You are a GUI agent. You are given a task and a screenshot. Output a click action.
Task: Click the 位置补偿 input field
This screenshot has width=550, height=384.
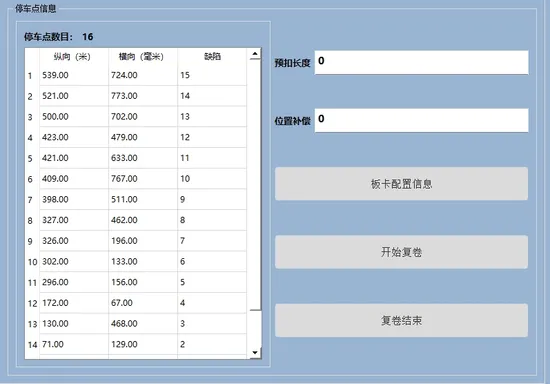coord(421,120)
